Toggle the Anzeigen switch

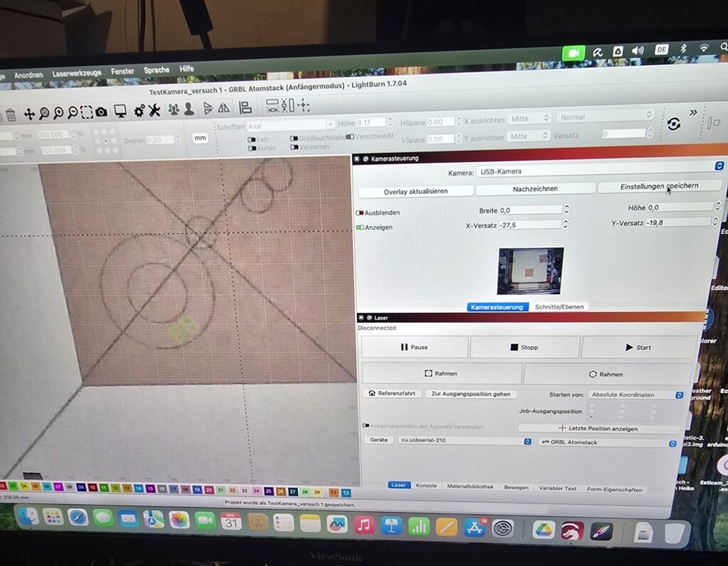360,228
